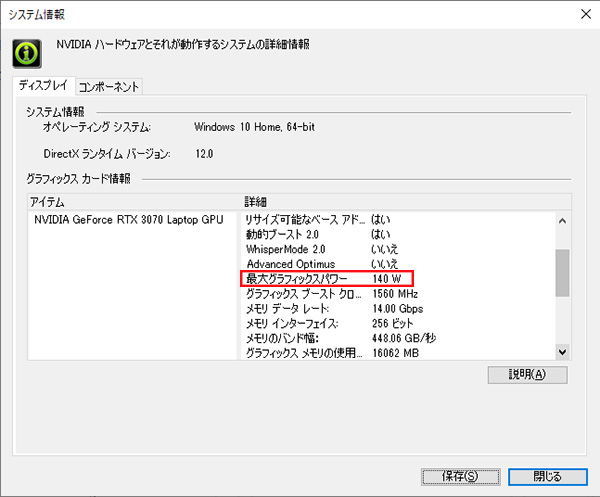Click the 14.00 Gbps value

[x=398, y=309]
